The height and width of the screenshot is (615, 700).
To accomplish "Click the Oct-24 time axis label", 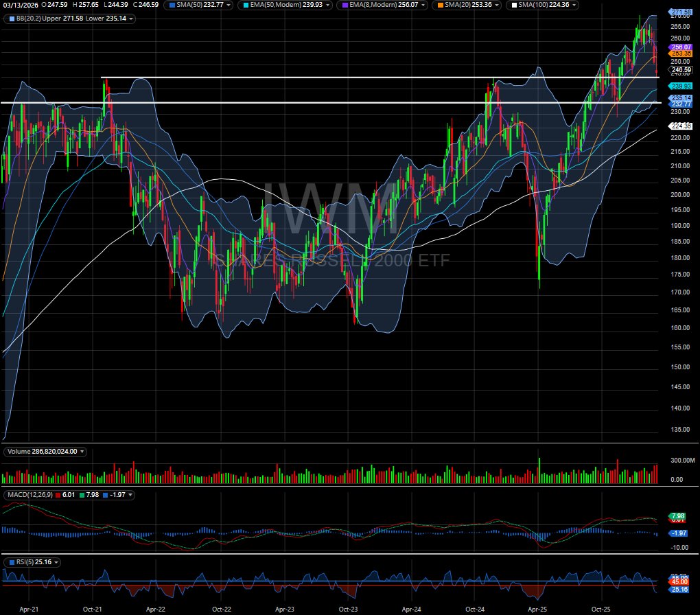I will point(475,610).
